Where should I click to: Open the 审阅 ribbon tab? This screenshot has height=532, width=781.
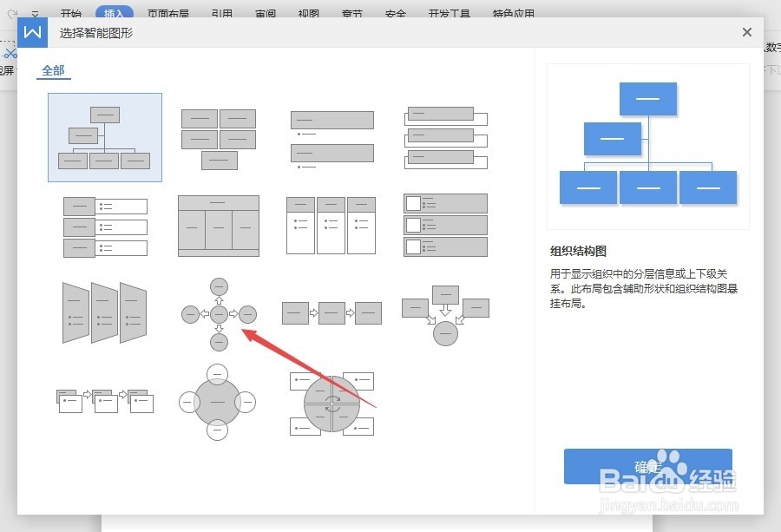pyautogui.click(x=266, y=13)
